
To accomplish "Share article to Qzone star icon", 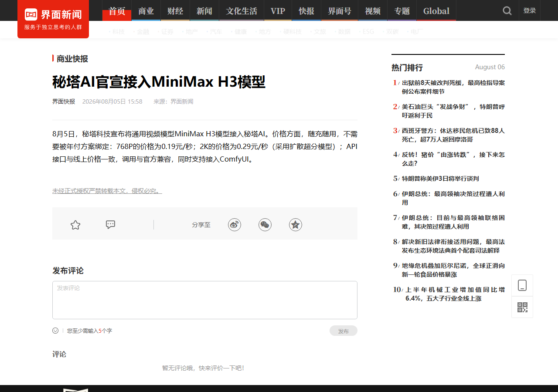I will tap(296, 225).
